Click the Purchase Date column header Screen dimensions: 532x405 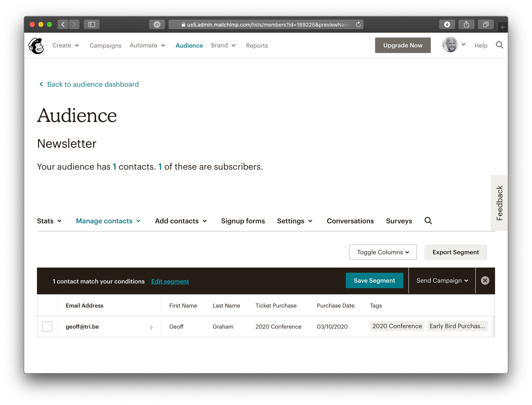[x=335, y=306]
